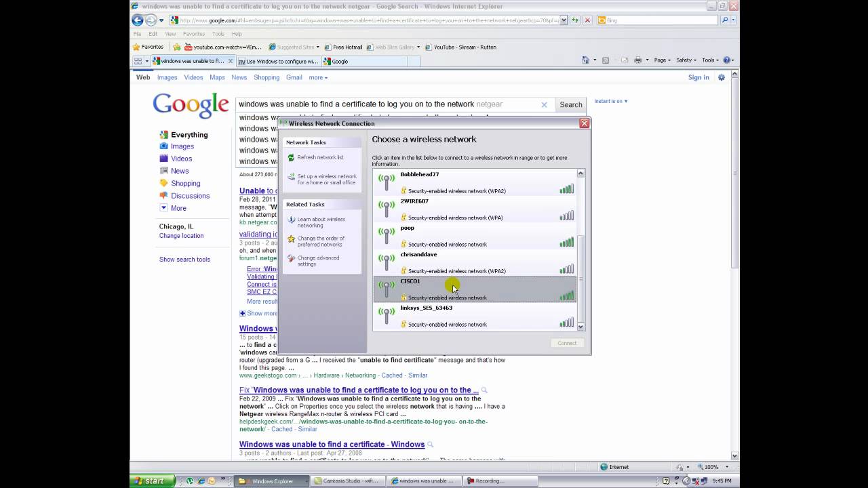Click the Home icon in IE command bar
The width and height of the screenshot is (868, 488).
point(585,60)
